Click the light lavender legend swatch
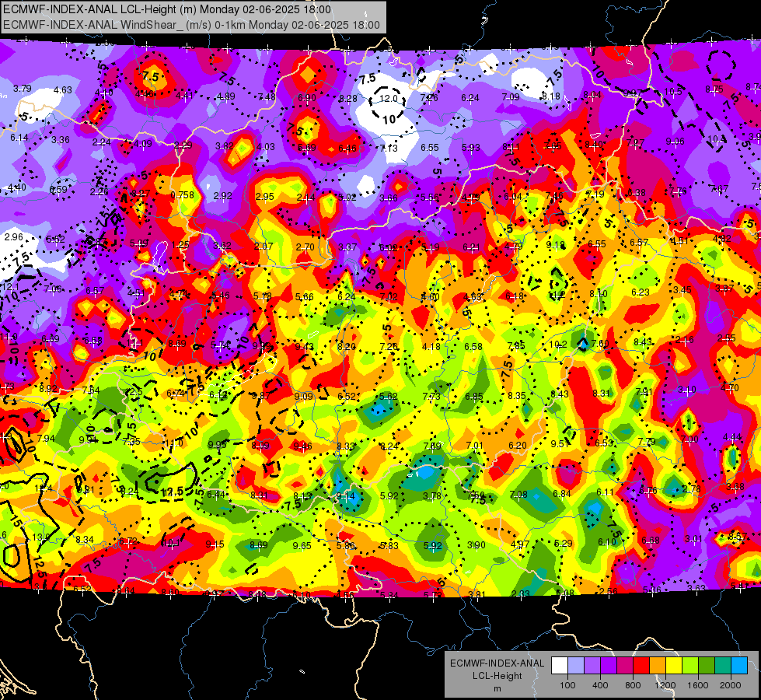The width and height of the screenshot is (761, 700). click(x=575, y=666)
